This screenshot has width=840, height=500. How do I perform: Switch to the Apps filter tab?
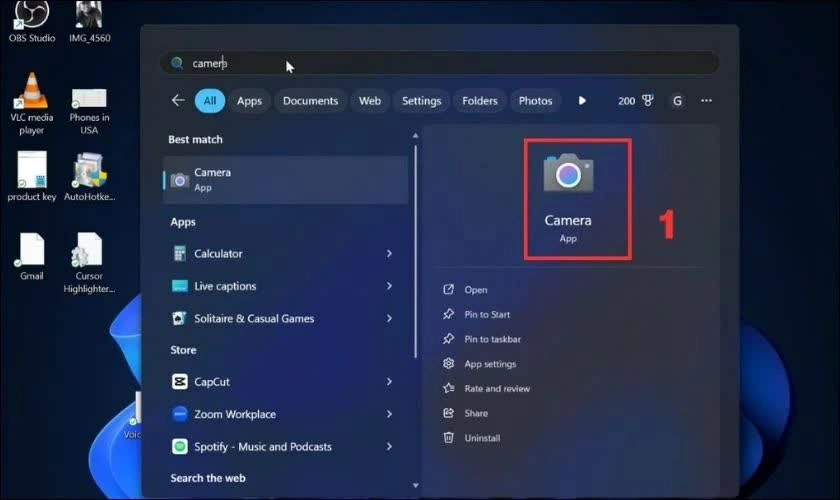pos(249,101)
